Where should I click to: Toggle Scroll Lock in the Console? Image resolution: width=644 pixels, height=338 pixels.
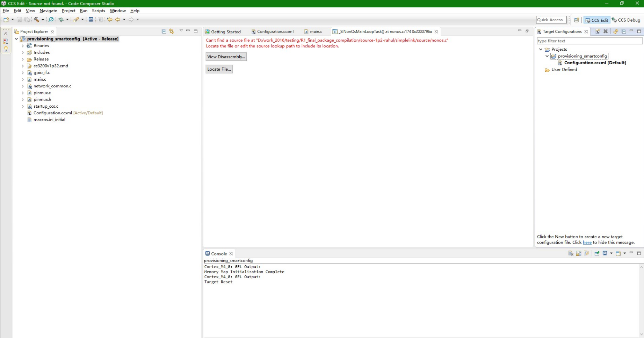(579, 253)
